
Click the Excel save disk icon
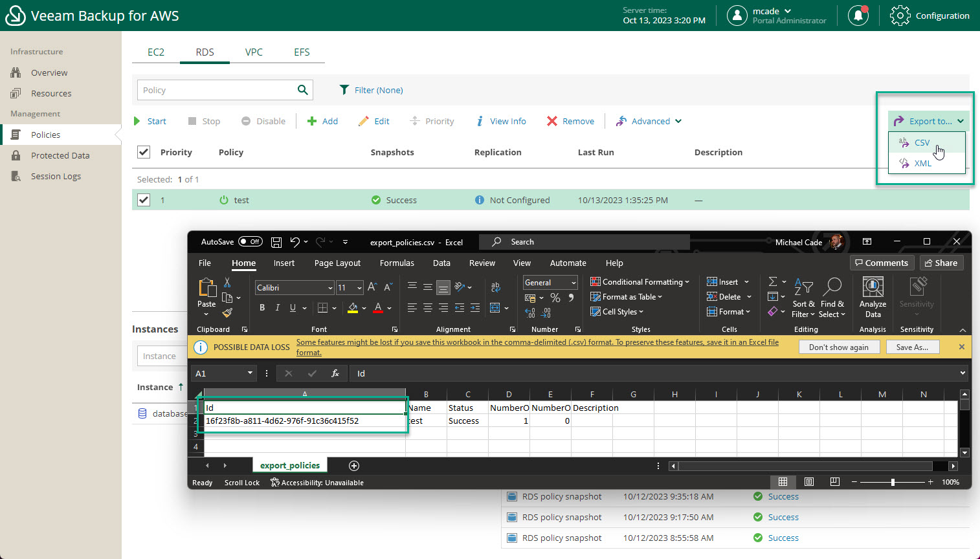276,242
